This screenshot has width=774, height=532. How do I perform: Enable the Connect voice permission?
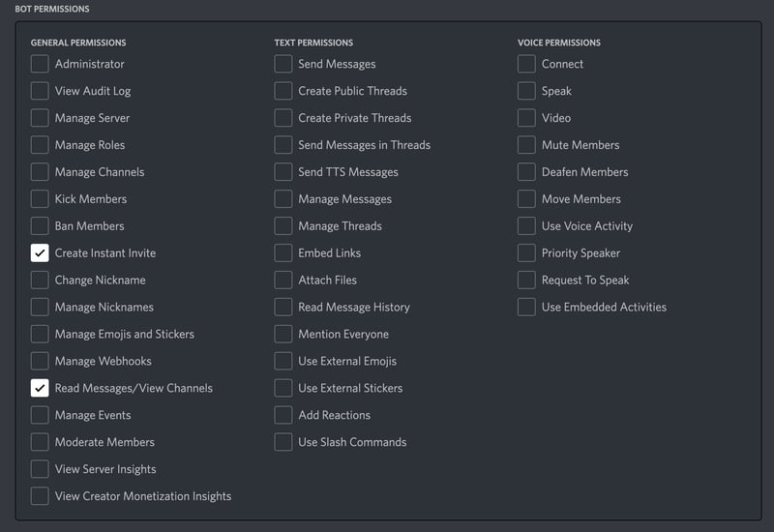(x=526, y=64)
